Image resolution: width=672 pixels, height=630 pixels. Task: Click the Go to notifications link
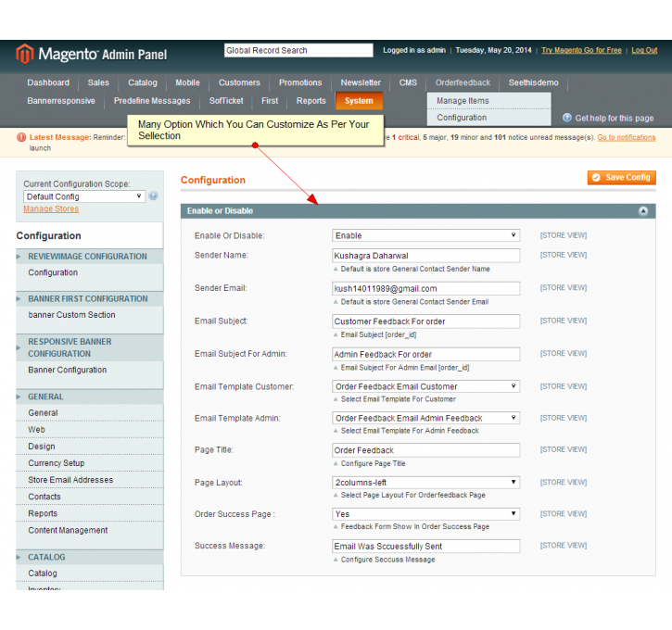[x=627, y=137]
